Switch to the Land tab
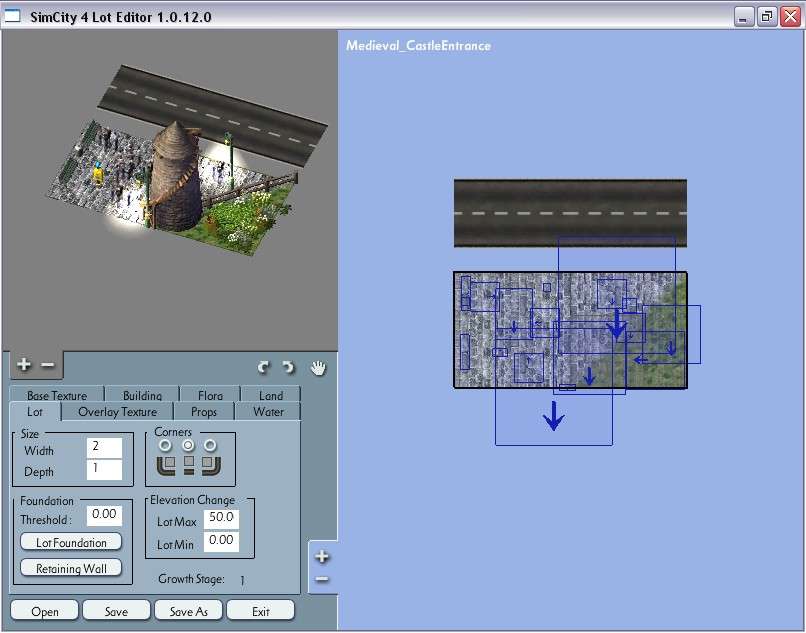Image resolution: width=806 pixels, height=633 pixels. click(271, 394)
